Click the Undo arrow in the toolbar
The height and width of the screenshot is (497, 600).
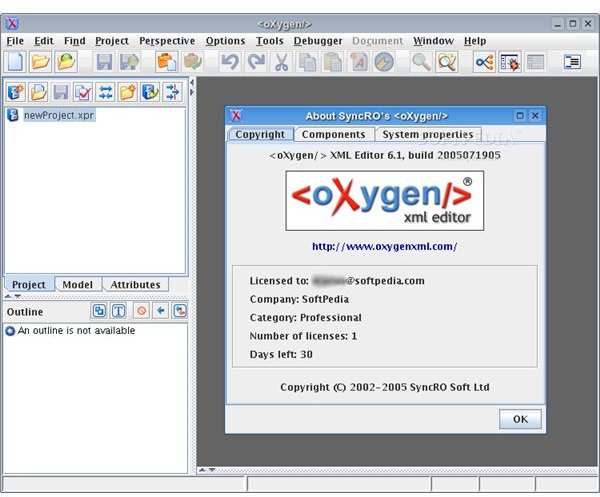point(230,62)
